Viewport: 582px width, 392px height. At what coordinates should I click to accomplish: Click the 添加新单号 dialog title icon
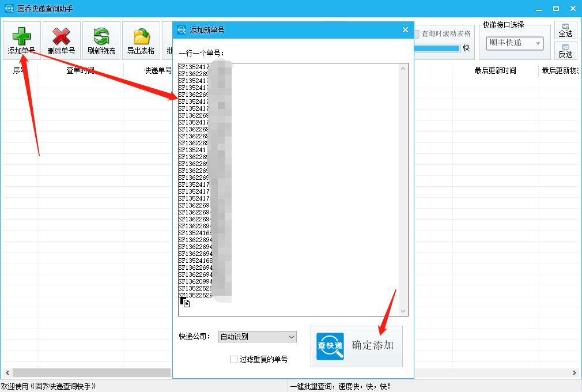pyautogui.click(x=182, y=30)
